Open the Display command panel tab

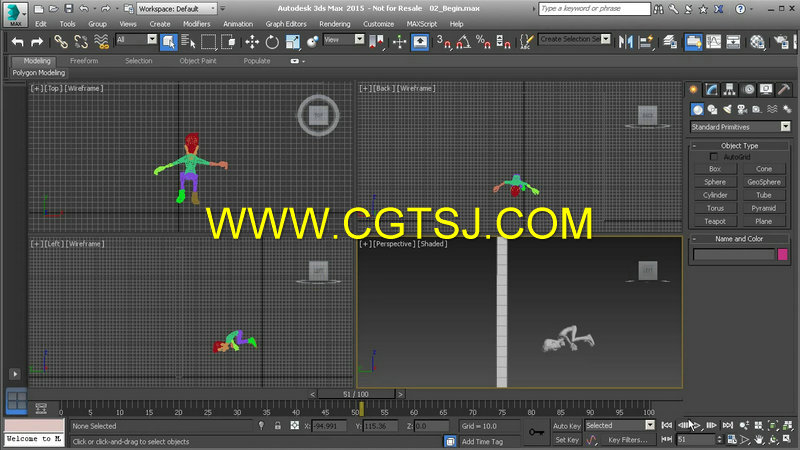coord(766,89)
